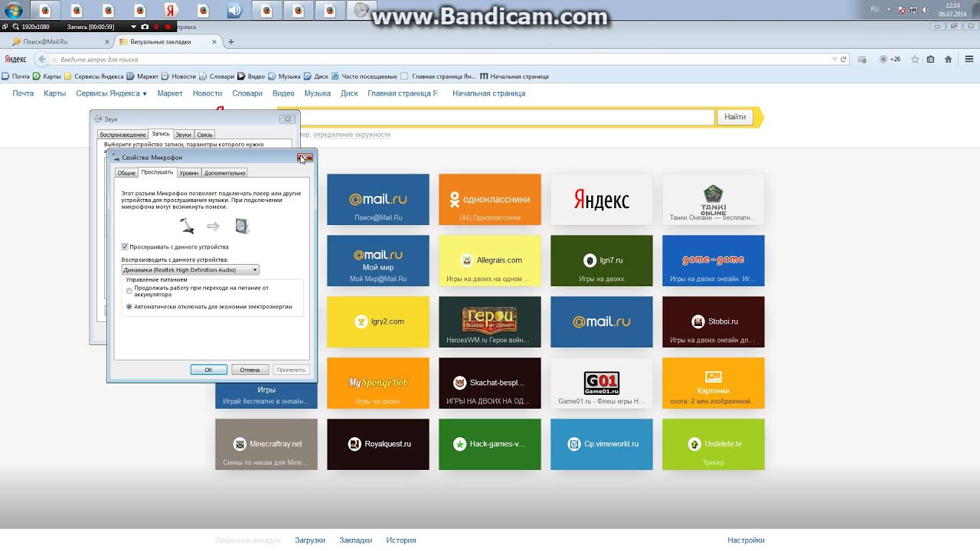Go back with the browser back arrow
This screenshot has height=551, width=980.
pyautogui.click(x=42, y=59)
